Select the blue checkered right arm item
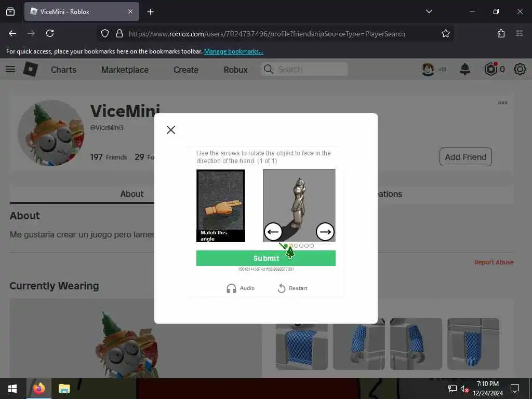Image resolution: width=532 pixels, height=399 pixels. pos(358,344)
